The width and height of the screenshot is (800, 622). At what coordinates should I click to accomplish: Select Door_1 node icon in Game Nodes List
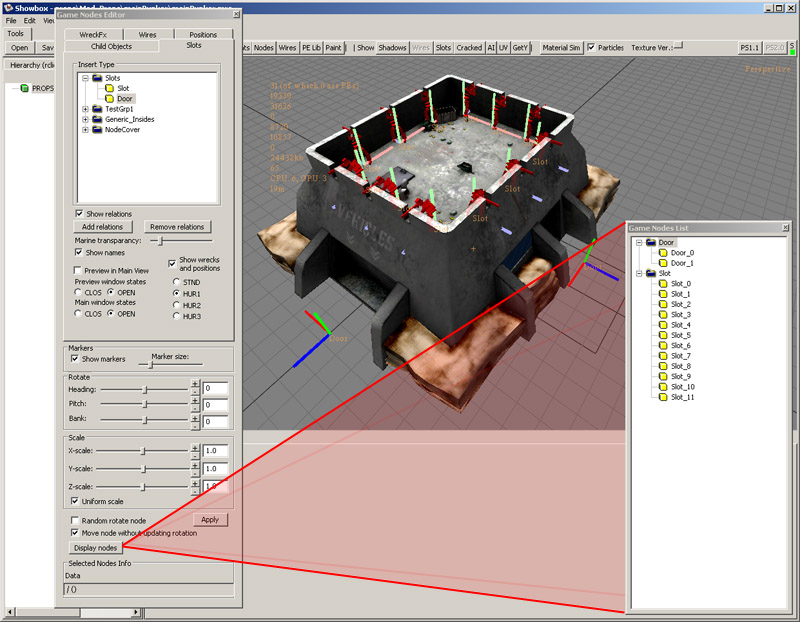(663, 263)
